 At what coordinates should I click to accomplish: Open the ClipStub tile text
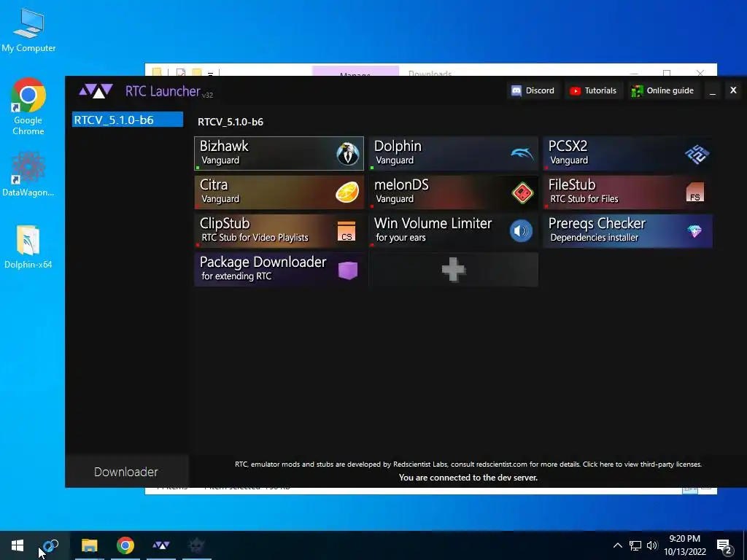click(255, 230)
